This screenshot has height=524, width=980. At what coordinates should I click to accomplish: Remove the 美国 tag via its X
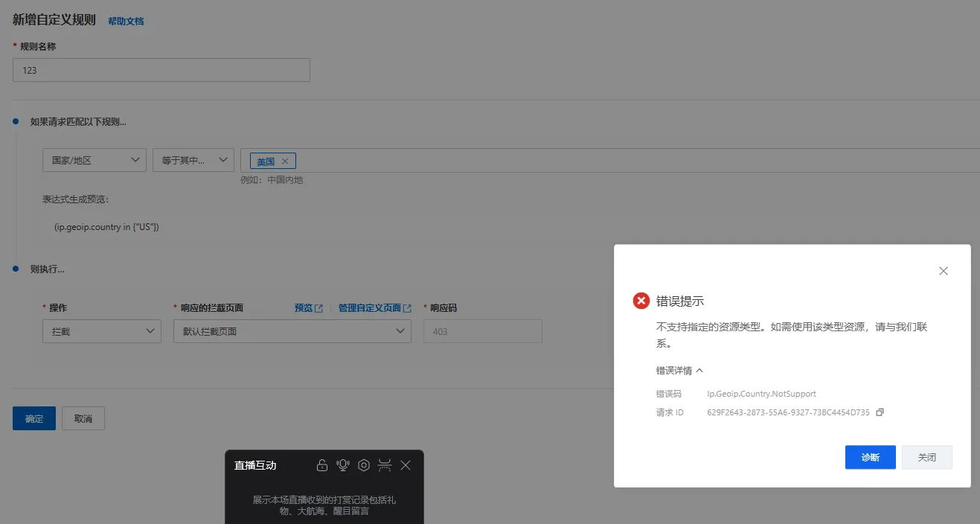tap(285, 162)
